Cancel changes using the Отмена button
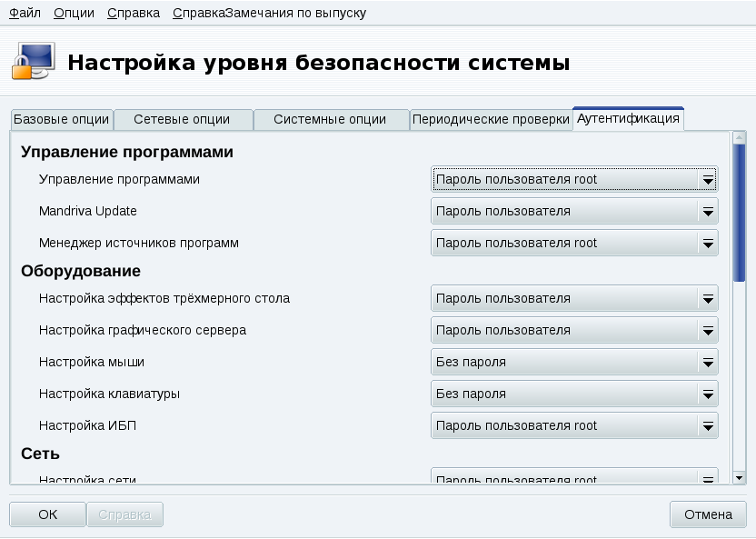 [x=708, y=514]
